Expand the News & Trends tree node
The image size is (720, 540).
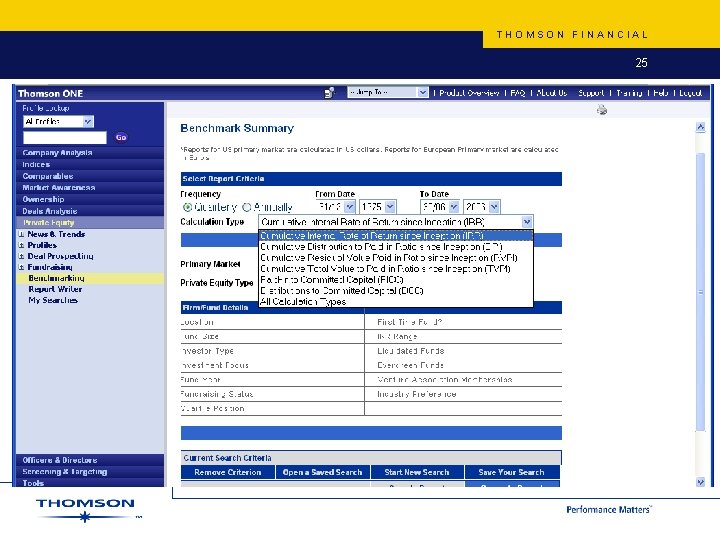click(x=21, y=234)
